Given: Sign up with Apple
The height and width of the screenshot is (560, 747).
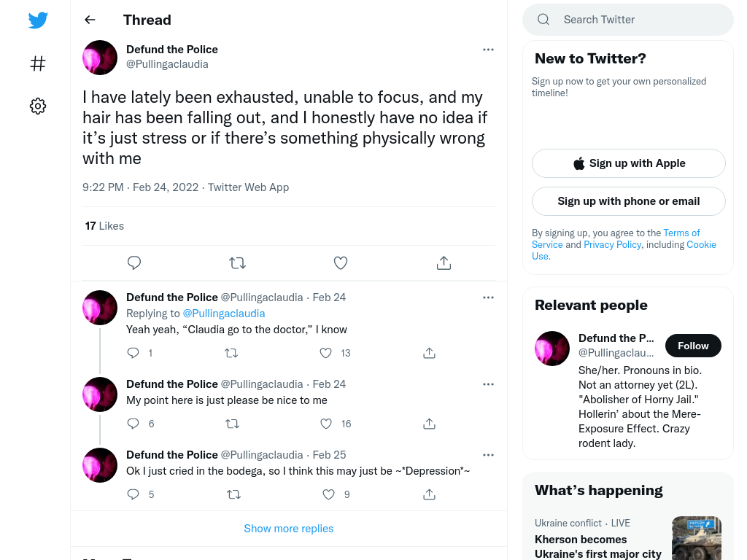Looking at the screenshot, I should 628,163.
